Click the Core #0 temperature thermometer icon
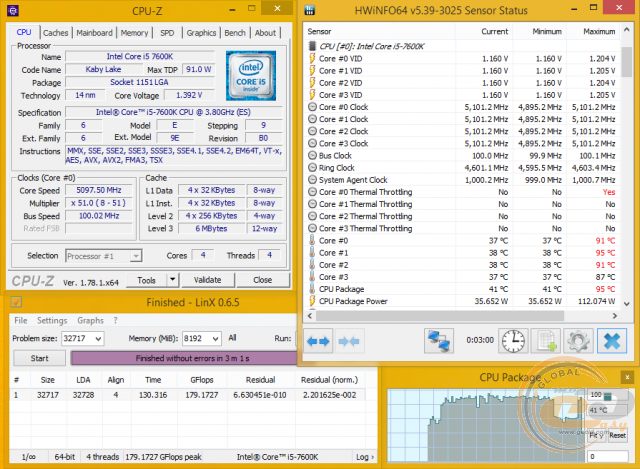640x469 pixels. click(312, 240)
